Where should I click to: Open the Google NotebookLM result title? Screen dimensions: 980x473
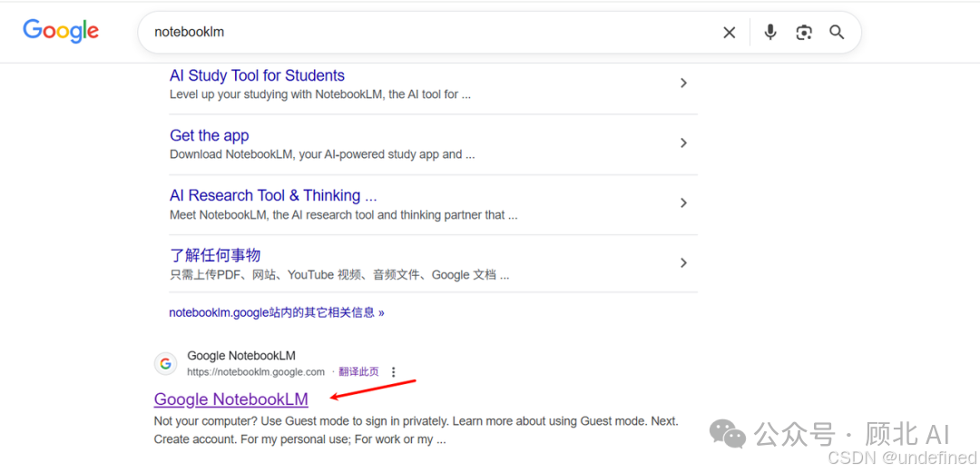231,399
